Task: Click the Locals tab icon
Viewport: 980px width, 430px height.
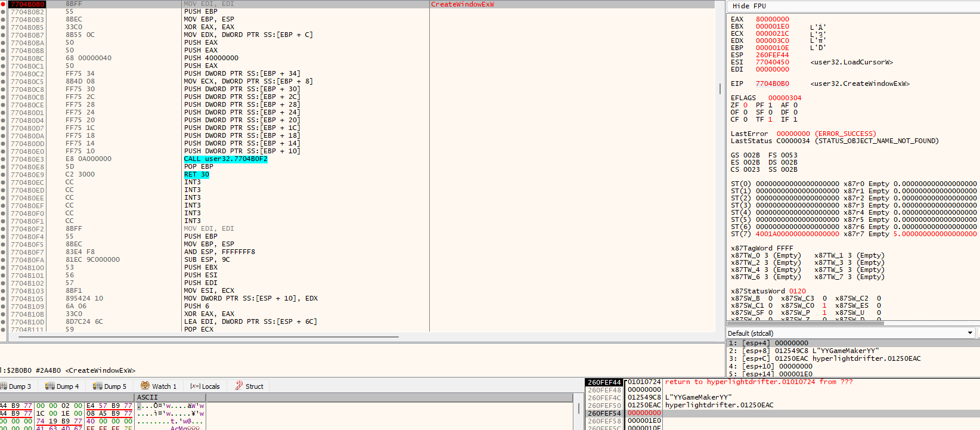Action: coord(194,386)
